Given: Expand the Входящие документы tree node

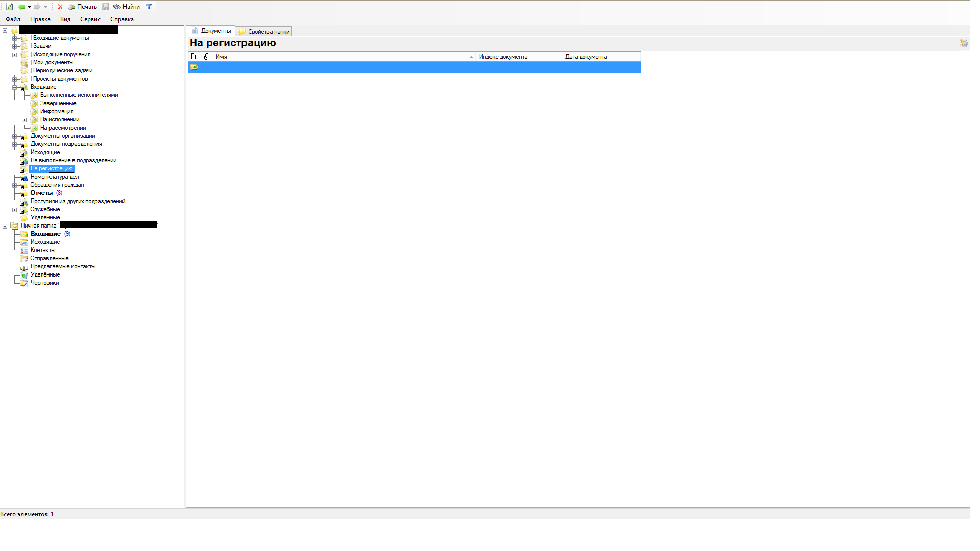Looking at the screenshot, I should [14, 38].
